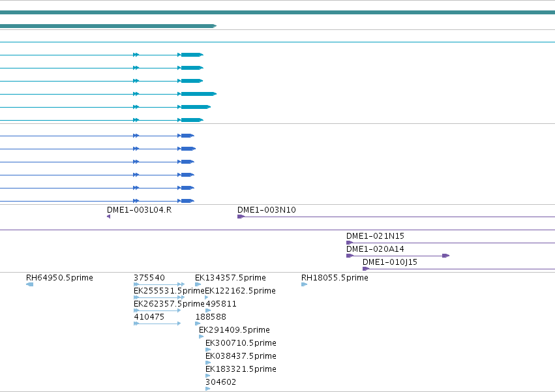Click the alignment line under 410475
Viewport: 555px width, 392px height.
pos(157,324)
